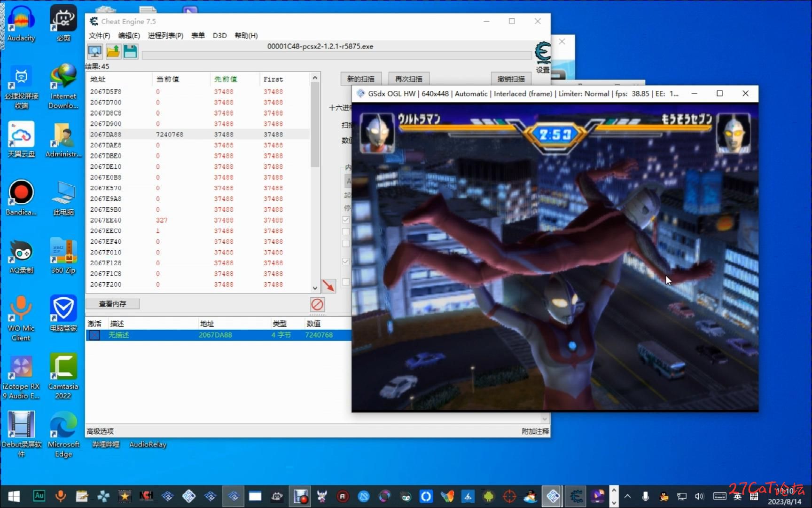The height and width of the screenshot is (508, 812).
Task: Open 此电脑 desktop icon
Action: 63,198
